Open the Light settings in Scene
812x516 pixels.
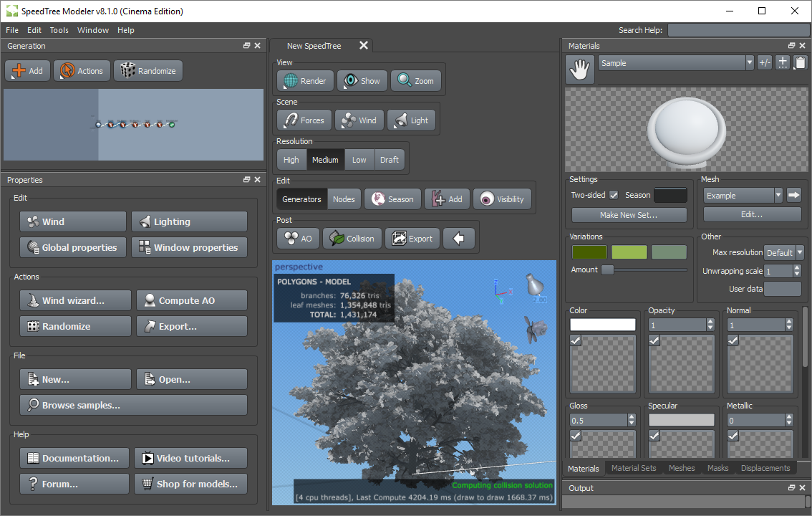[x=411, y=120]
